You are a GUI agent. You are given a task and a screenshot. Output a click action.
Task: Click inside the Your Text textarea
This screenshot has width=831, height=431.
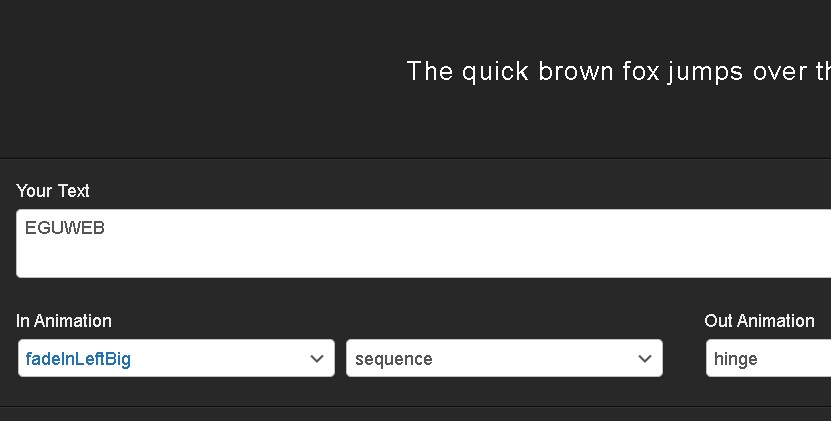tap(400, 252)
